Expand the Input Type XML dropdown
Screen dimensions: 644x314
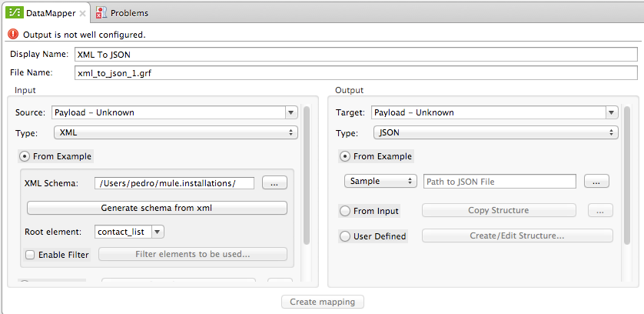[174, 132]
